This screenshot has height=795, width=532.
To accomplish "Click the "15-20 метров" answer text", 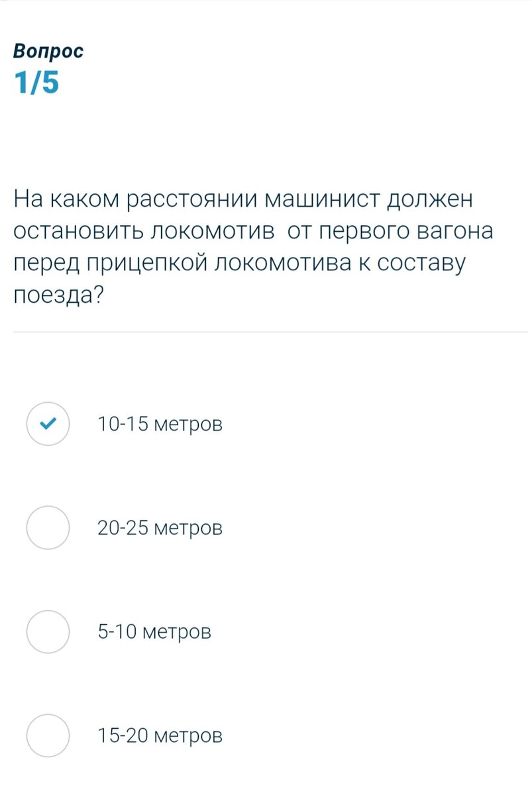I will [160, 735].
